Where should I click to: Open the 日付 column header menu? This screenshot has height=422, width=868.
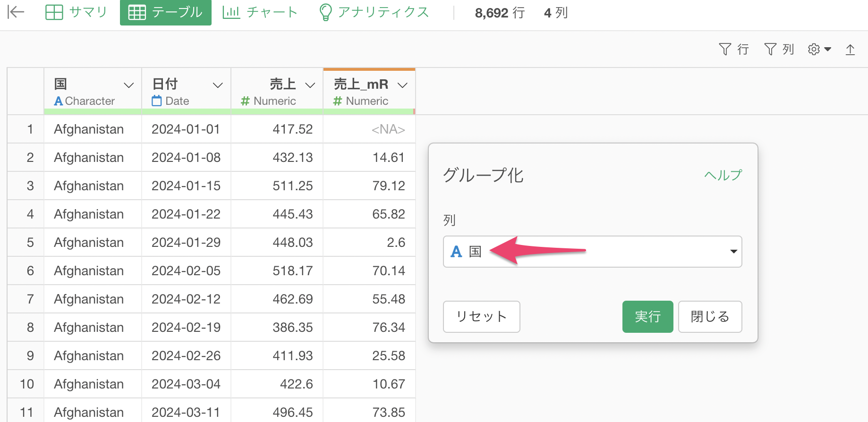pyautogui.click(x=218, y=85)
